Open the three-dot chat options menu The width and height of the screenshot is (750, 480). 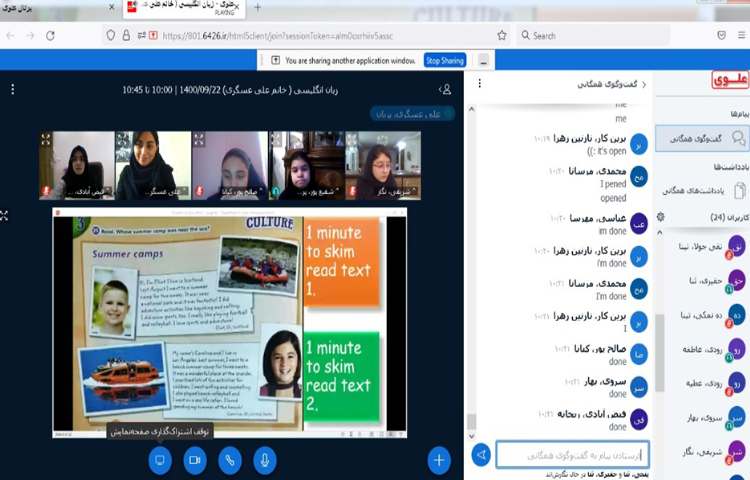479,84
